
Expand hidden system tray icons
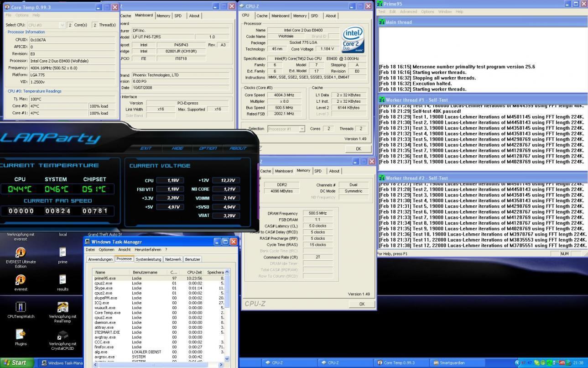tap(517, 363)
